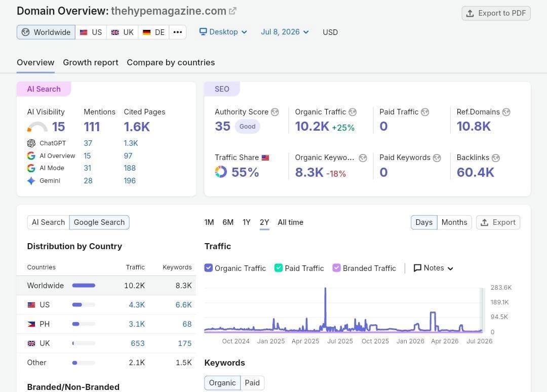The width and height of the screenshot is (547, 392).
Task: Click globe icon next to Backlinks
Action: pos(496,158)
